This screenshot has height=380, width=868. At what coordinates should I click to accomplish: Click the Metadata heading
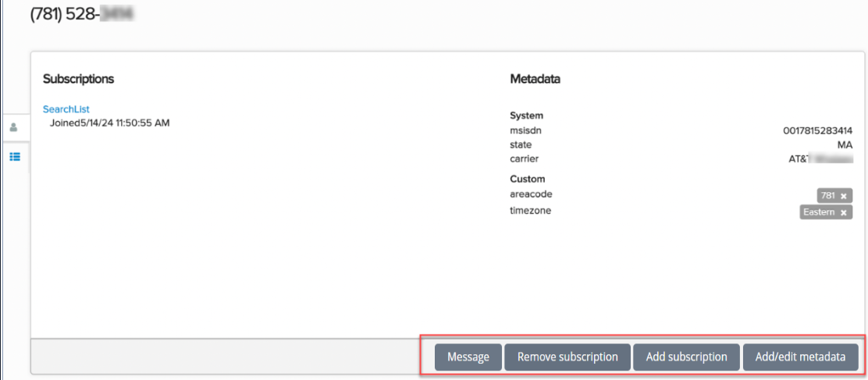535,79
